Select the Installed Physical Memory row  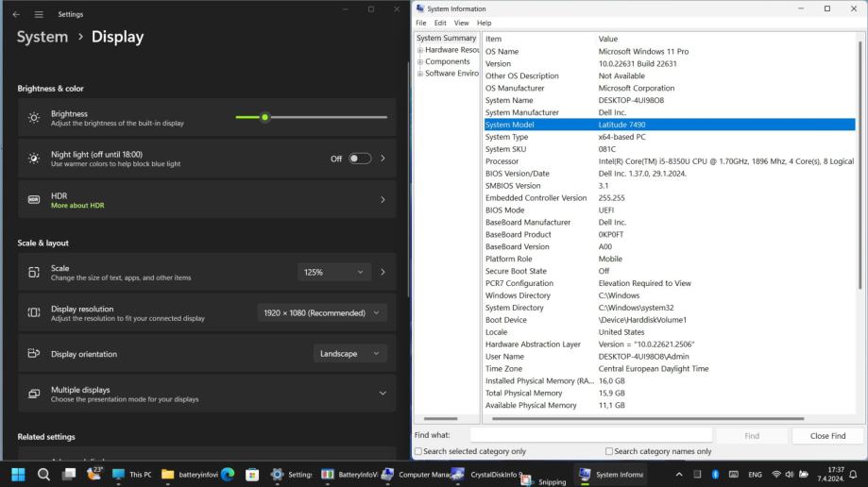click(670, 381)
